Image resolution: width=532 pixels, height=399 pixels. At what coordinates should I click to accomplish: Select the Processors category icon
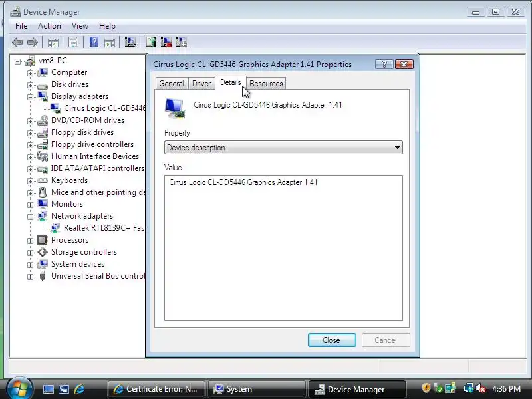tap(43, 240)
